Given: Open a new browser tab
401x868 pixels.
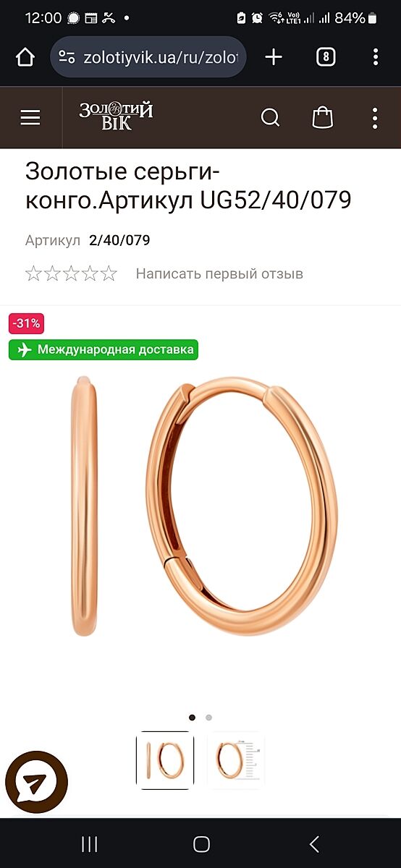Looking at the screenshot, I should click(274, 57).
